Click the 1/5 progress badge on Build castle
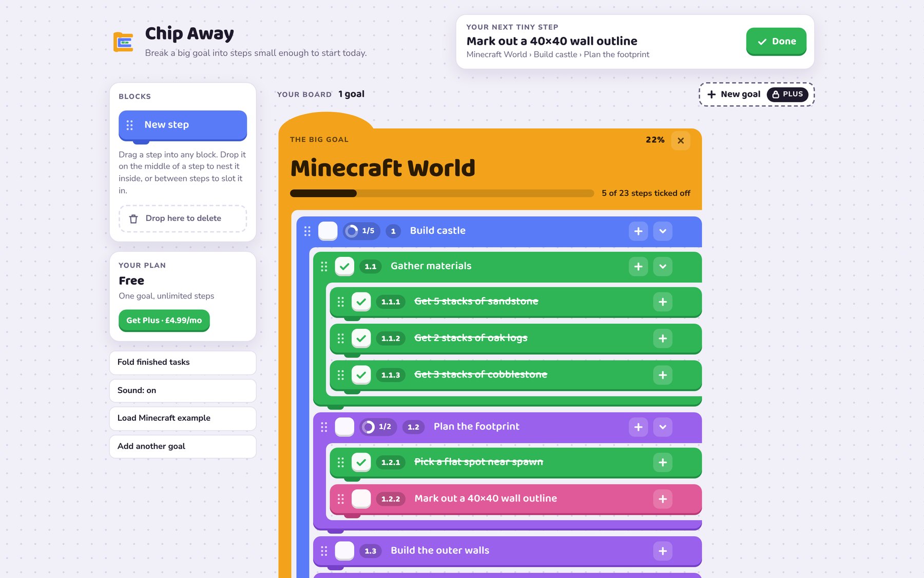Viewport: 924px width, 578px height. [361, 231]
